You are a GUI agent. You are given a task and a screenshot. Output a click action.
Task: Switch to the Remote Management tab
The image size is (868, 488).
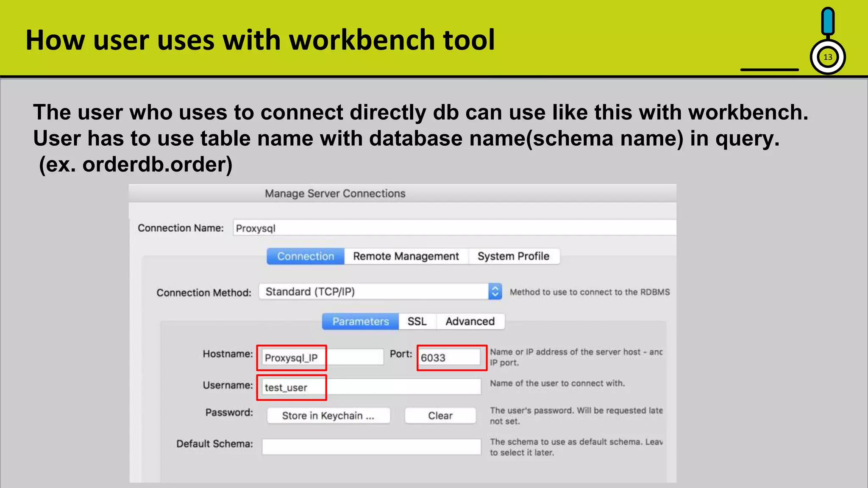click(406, 256)
